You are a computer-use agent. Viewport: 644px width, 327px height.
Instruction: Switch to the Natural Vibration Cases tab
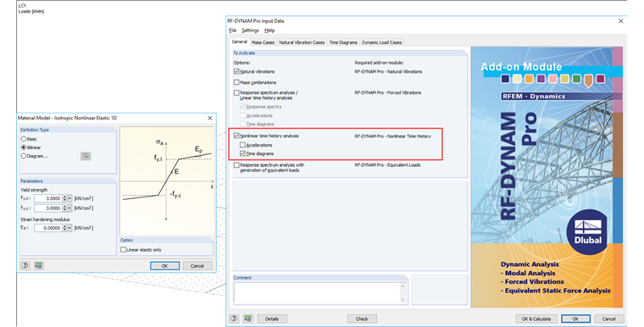[302, 42]
